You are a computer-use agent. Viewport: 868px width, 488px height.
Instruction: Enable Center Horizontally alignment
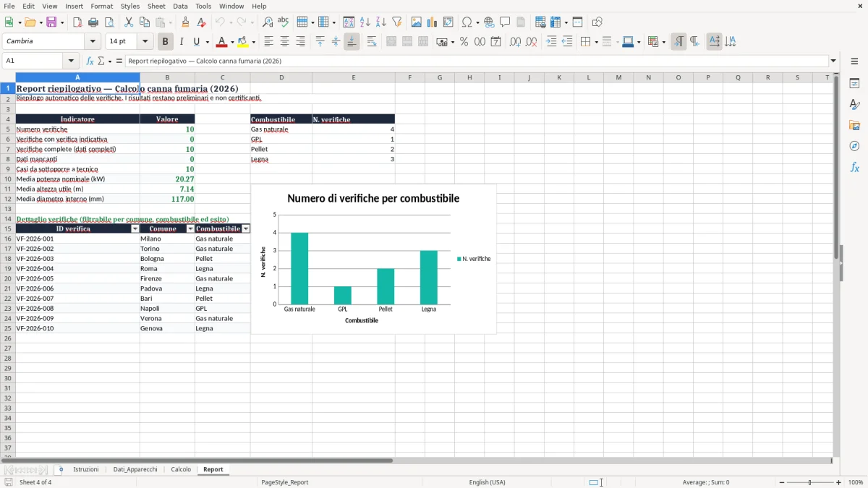[285, 42]
